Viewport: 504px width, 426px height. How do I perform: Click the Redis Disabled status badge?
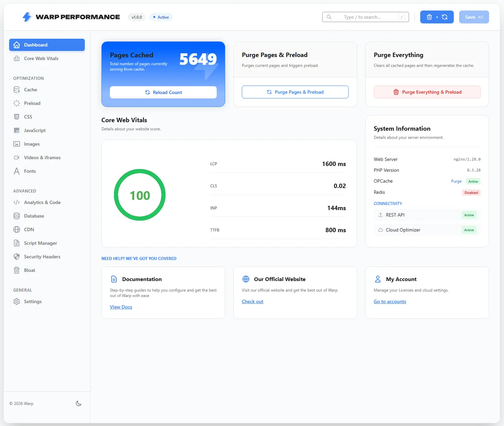click(471, 192)
